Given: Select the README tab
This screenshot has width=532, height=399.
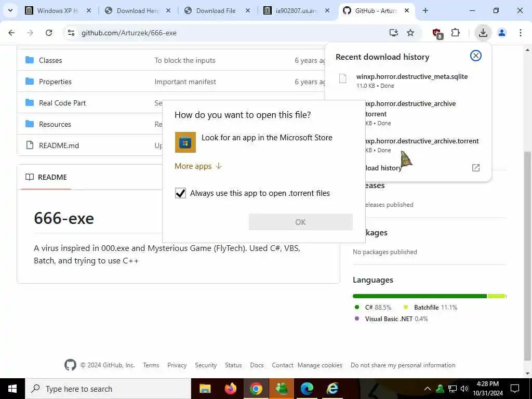Looking at the screenshot, I should 46,177.
